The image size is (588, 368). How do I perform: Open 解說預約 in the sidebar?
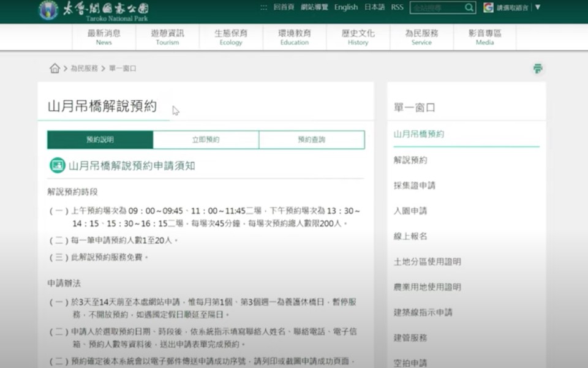point(410,160)
